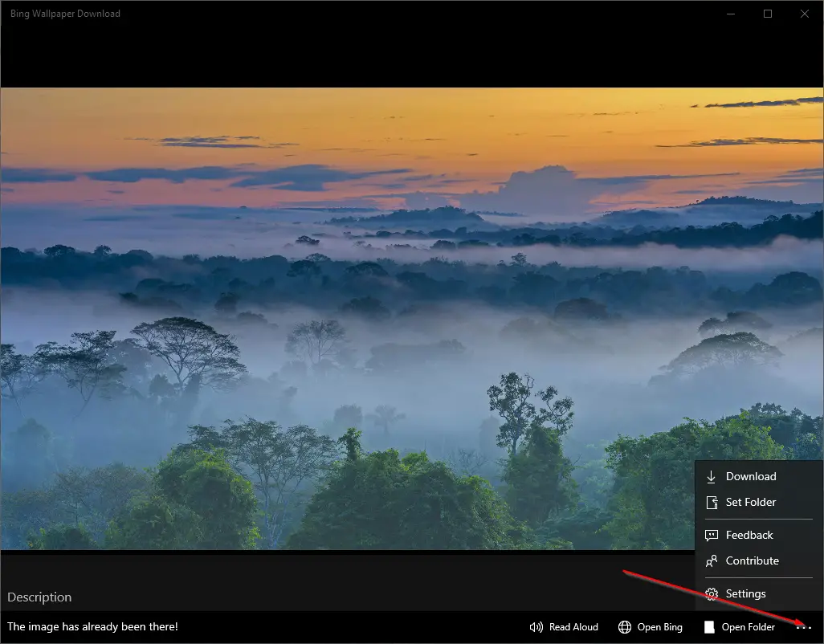Screen dimensions: 824x644
Task: Click the Open Bing button label
Action: pyautogui.click(x=659, y=627)
